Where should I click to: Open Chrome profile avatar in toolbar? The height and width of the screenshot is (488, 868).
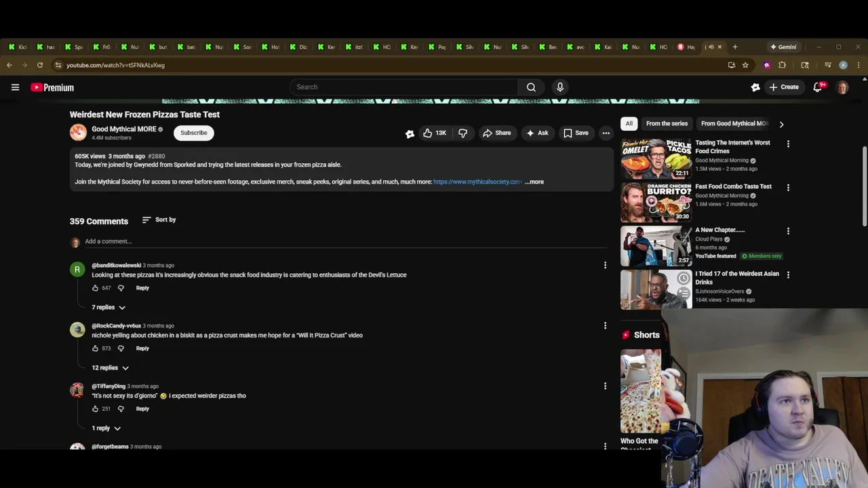click(x=843, y=65)
